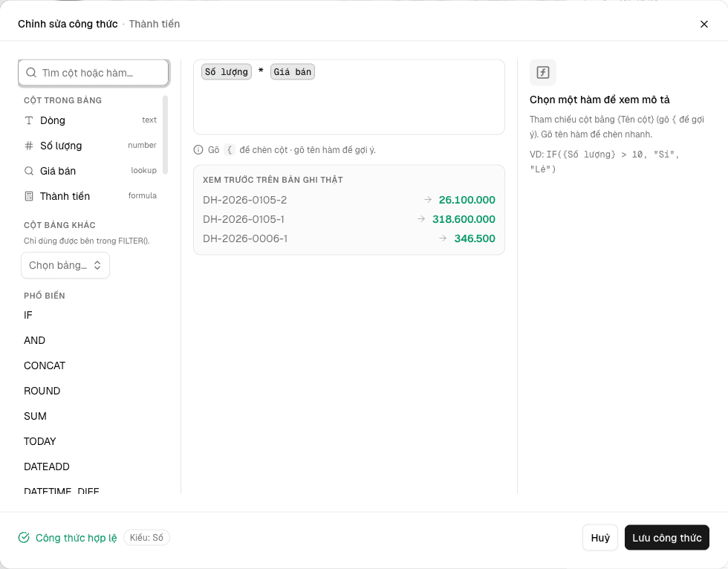Viewport: 728px width, 569px height.
Task: Open the Chọn bảng dropdown
Action: [x=65, y=265]
